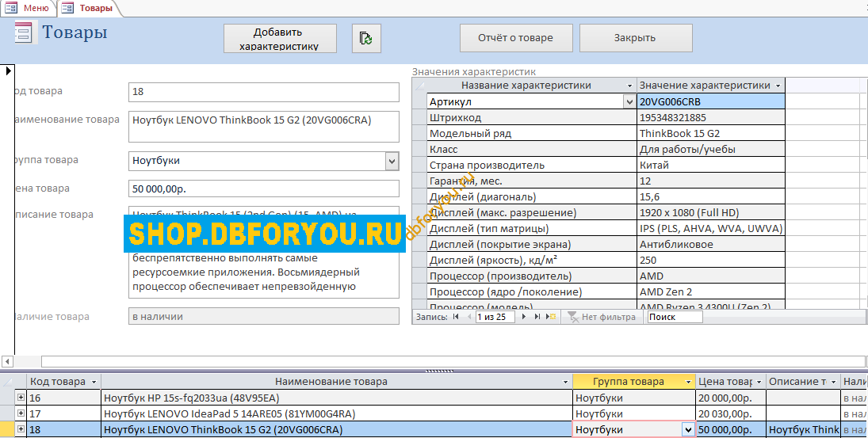Go to next record in navigator

tap(524, 317)
